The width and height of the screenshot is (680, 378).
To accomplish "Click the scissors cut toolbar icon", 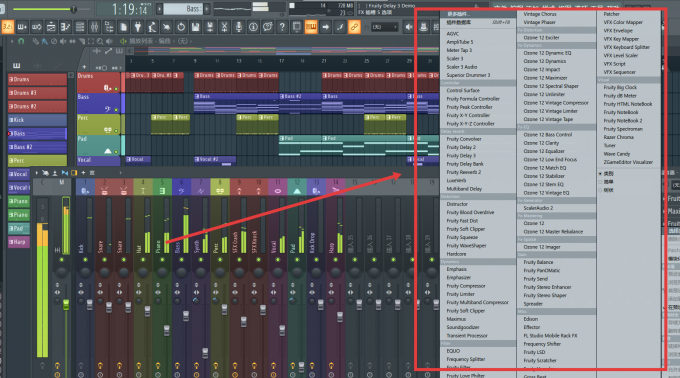I will [224, 27].
